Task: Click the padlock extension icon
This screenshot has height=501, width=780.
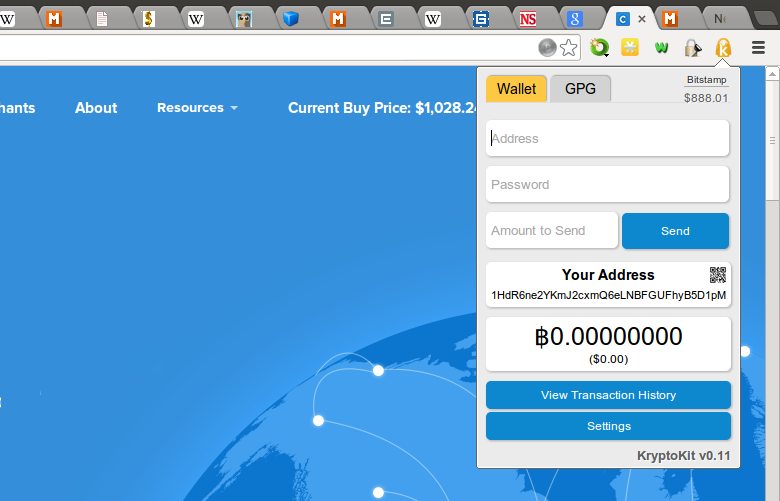Action: click(x=692, y=48)
